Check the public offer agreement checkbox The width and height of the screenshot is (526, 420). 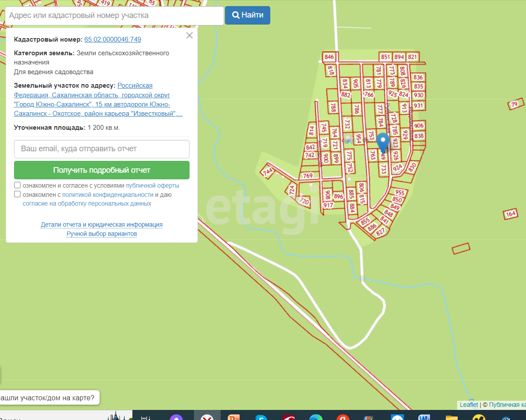coord(18,185)
